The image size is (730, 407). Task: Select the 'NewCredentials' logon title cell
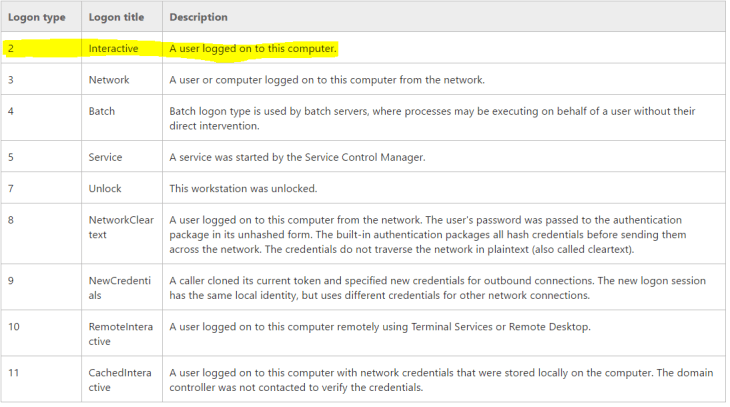[x=119, y=287]
